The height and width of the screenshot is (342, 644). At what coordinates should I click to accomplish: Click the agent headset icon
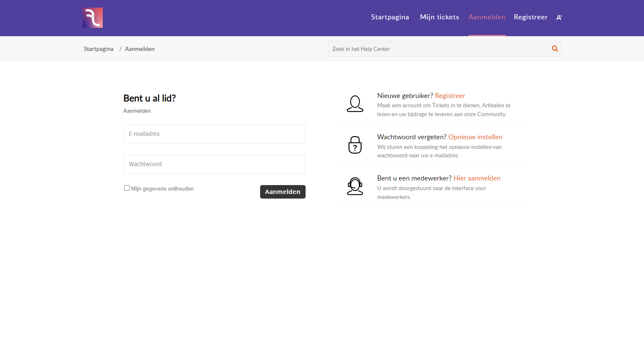coord(355,186)
